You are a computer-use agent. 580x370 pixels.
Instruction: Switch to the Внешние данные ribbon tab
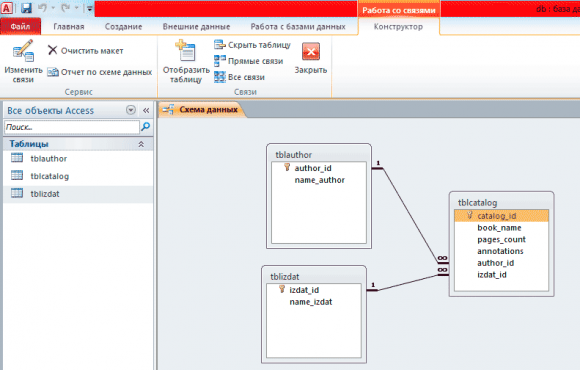196,27
